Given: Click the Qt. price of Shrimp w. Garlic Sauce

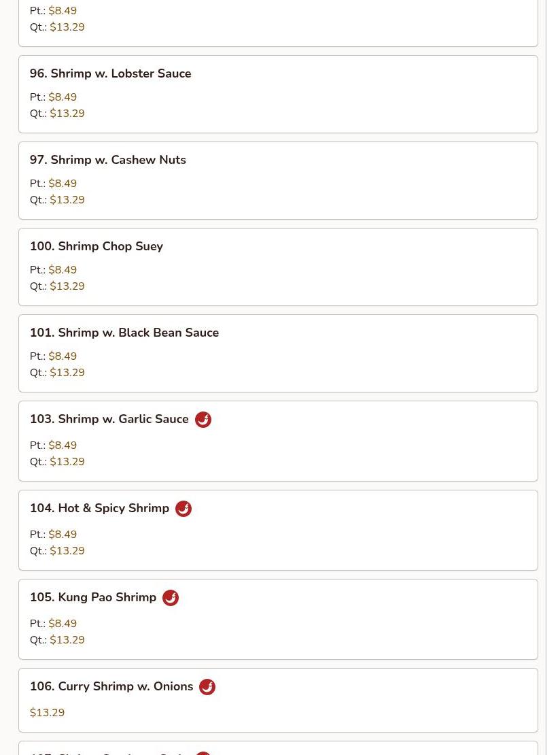Looking at the screenshot, I should [x=67, y=462].
